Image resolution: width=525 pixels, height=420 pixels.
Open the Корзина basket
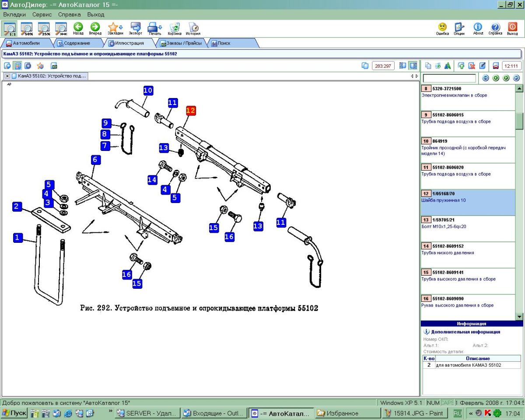click(175, 28)
